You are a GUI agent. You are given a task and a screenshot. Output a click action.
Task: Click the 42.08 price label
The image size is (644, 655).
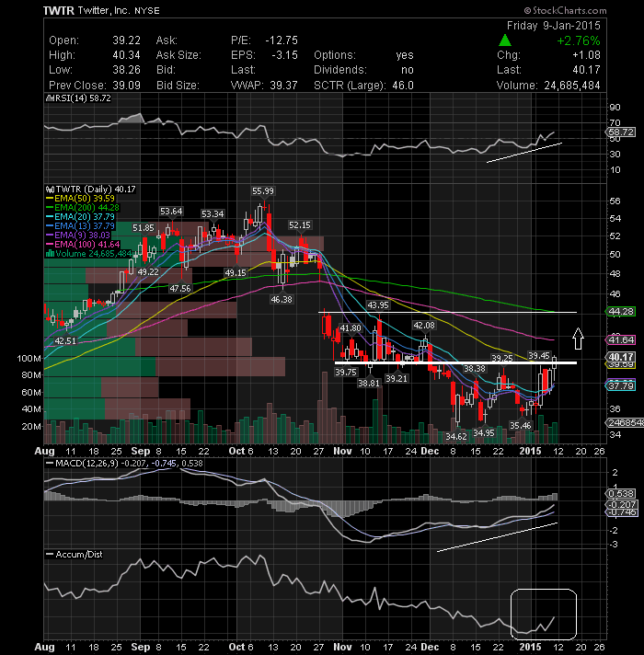click(424, 326)
